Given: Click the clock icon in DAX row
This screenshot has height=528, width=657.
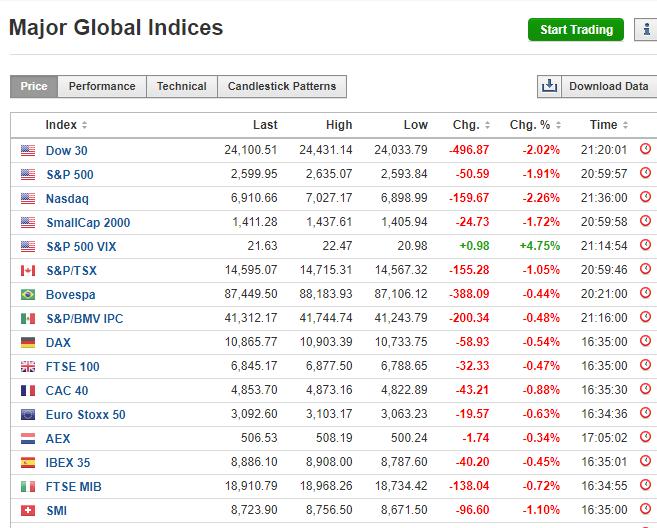Looking at the screenshot, I should (645, 342).
